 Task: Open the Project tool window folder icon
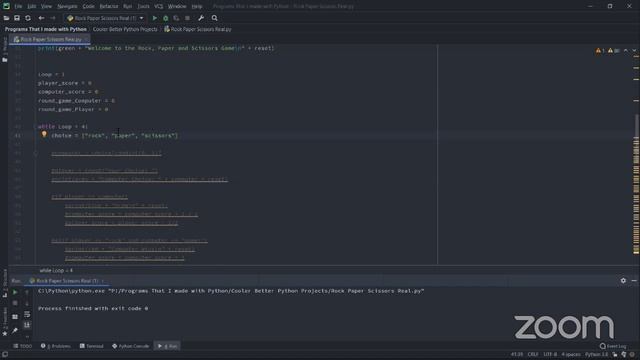(x=4, y=60)
